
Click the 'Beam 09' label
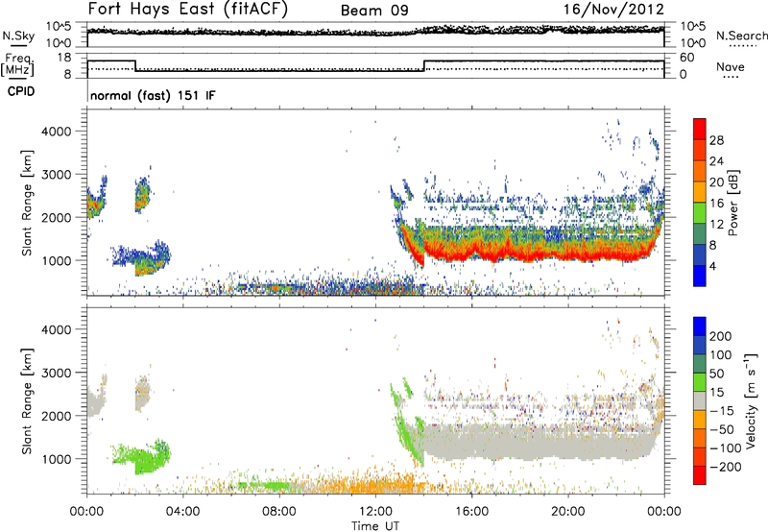374,11
